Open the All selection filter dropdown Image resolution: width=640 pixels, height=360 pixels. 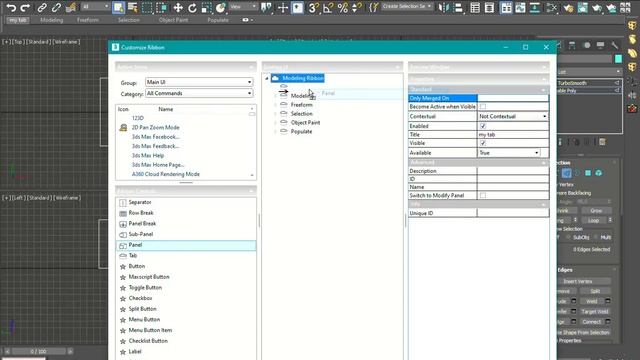pyautogui.click(x=95, y=7)
